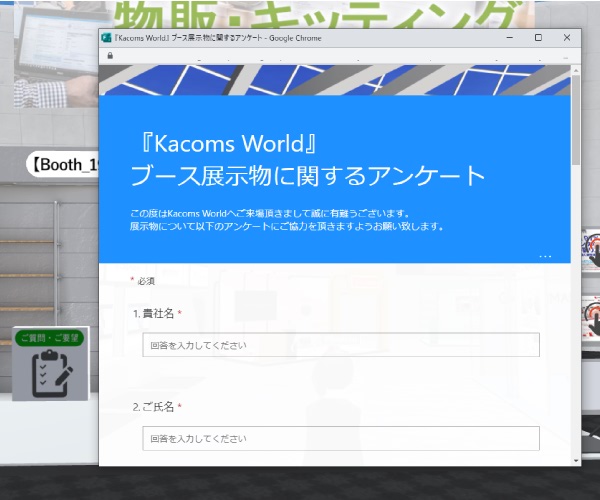The width and height of the screenshot is (600, 500).
Task: Open the questions clipboard icon in booth
Action: pyautogui.click(x=51, y=373)
